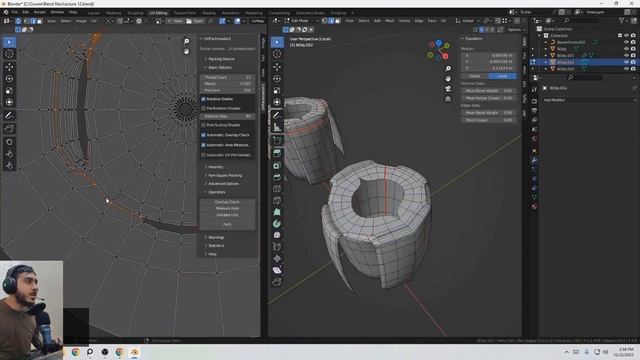Click the Validate UVs button
This screenshot has height=360, width=640.
pyautogui.click(x=227, y=215)
